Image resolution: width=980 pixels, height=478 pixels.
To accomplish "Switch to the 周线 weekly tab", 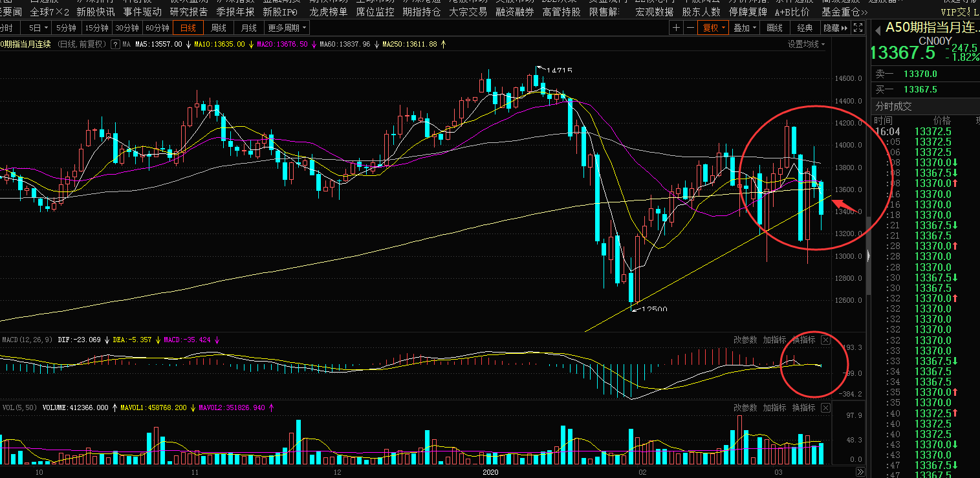I will tap(218, 28).
